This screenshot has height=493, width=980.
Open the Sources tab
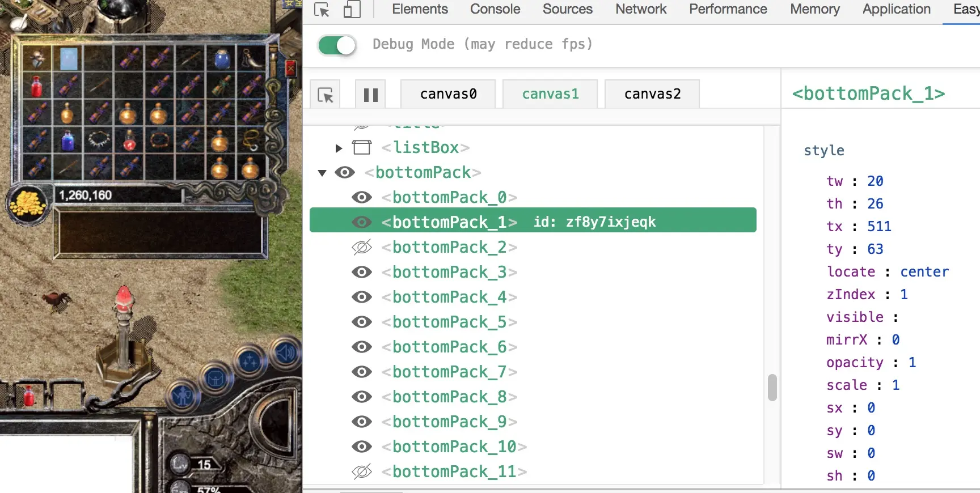point(567,9)
